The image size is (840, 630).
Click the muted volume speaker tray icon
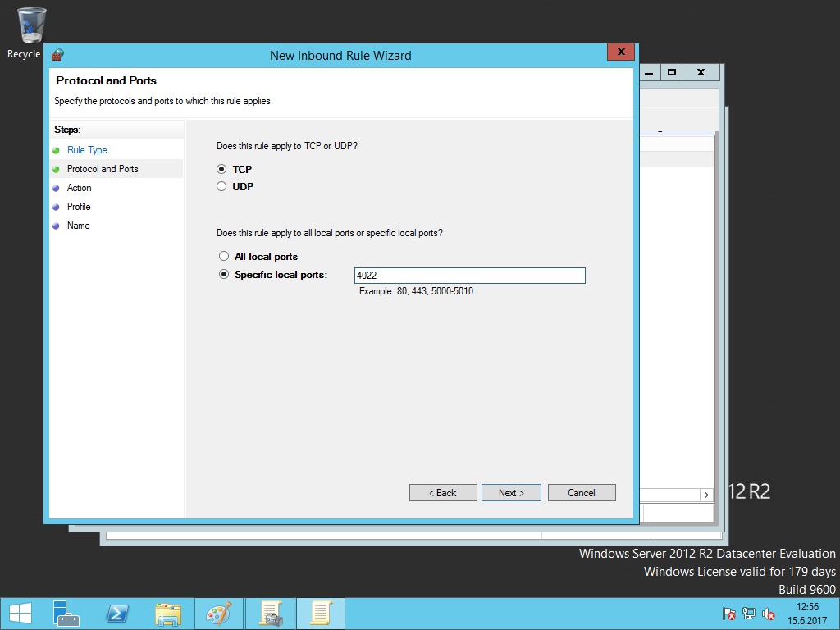pos(769,614)
